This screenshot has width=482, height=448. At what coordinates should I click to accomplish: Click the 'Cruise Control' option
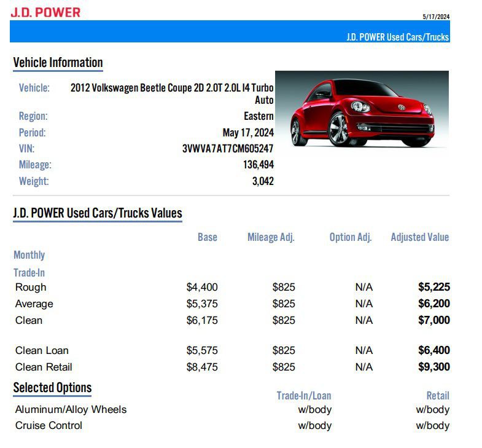49,425
